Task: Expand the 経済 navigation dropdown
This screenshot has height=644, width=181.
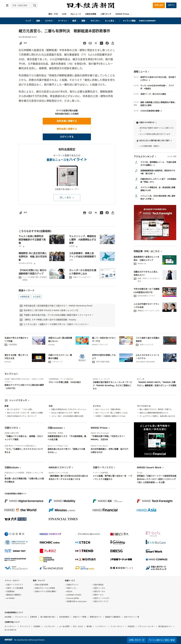Action: tap(75, 21)
